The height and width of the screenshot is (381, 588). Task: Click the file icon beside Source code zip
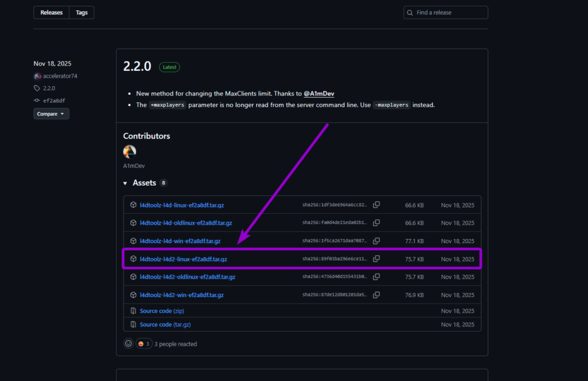tap(133, 310)
